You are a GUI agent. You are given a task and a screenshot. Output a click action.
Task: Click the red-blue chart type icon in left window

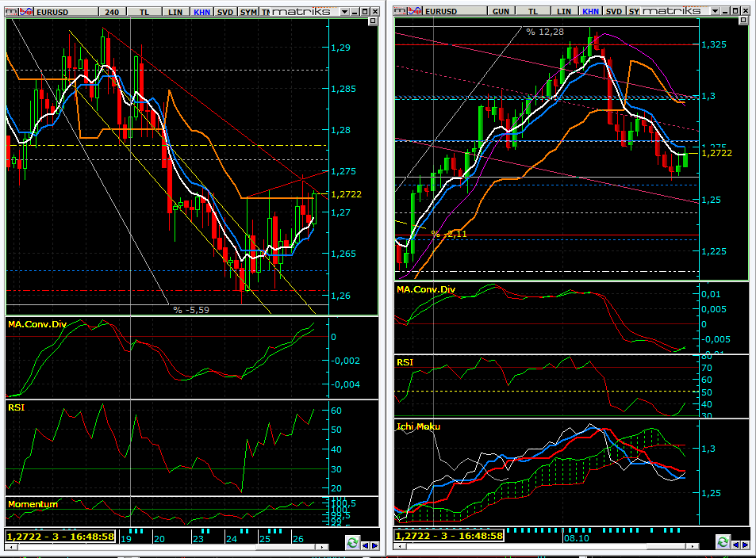click(27, 11)
